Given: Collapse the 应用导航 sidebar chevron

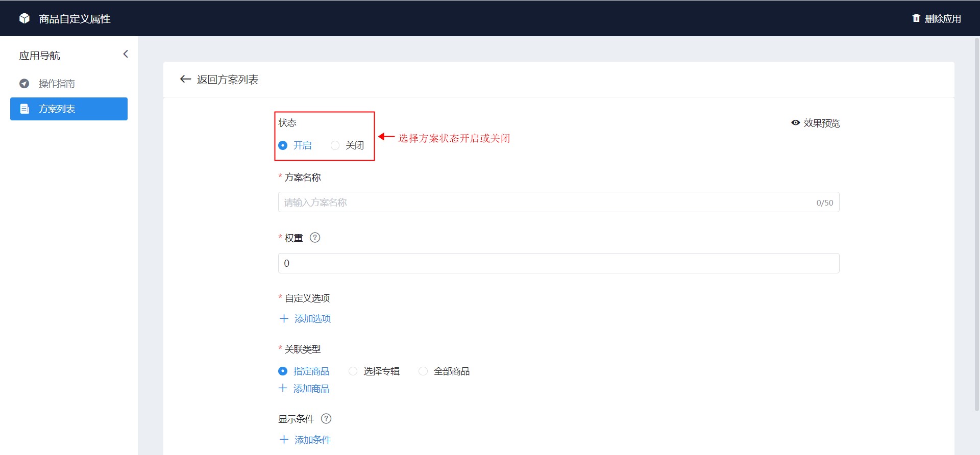Looking at the screenshot, I should [x=126, y=54].
